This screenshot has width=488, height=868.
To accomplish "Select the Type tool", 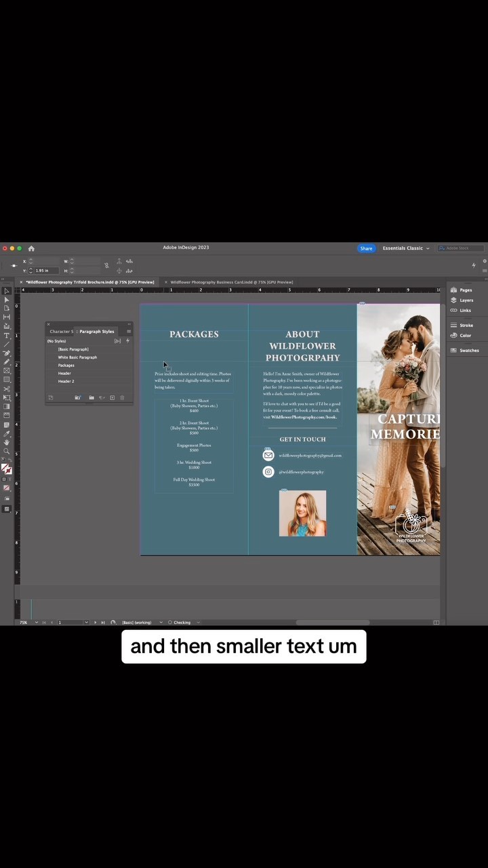I will [x=7, y=335].
